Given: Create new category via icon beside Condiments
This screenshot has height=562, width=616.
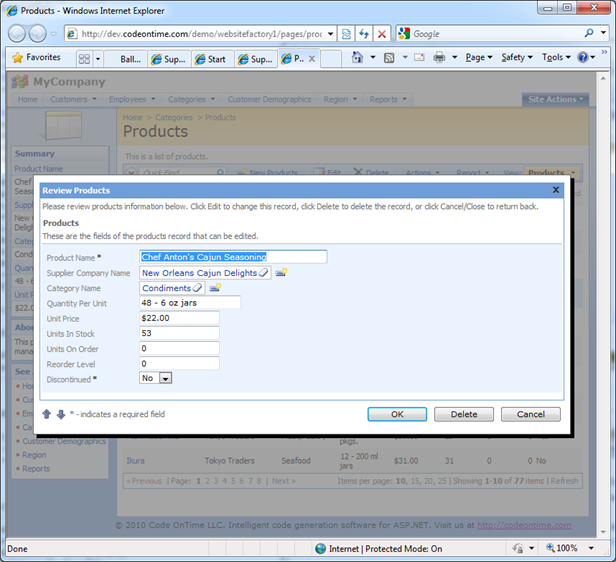Looking at the screenshot, I should [x=215, y=288].
